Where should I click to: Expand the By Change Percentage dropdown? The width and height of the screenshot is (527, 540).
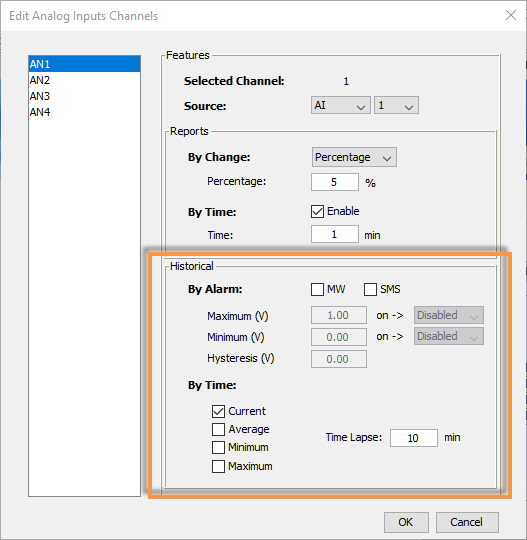(x=354, y=157)
